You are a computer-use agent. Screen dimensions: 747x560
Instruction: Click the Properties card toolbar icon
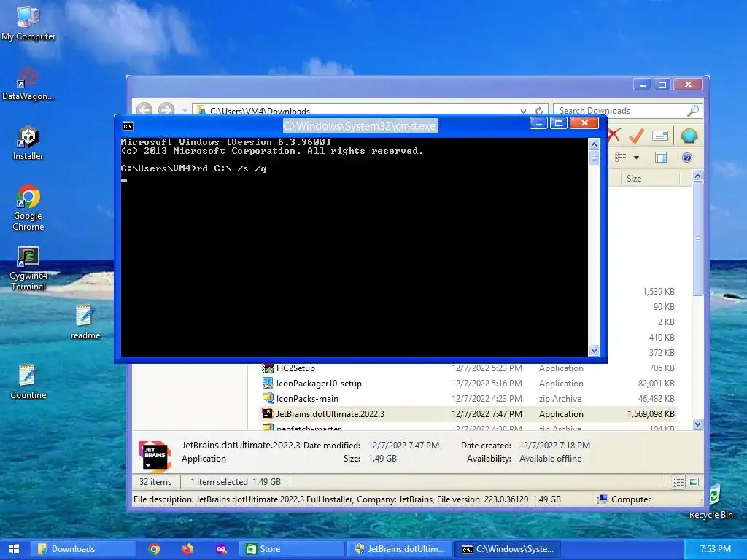(x=660, y=136)
